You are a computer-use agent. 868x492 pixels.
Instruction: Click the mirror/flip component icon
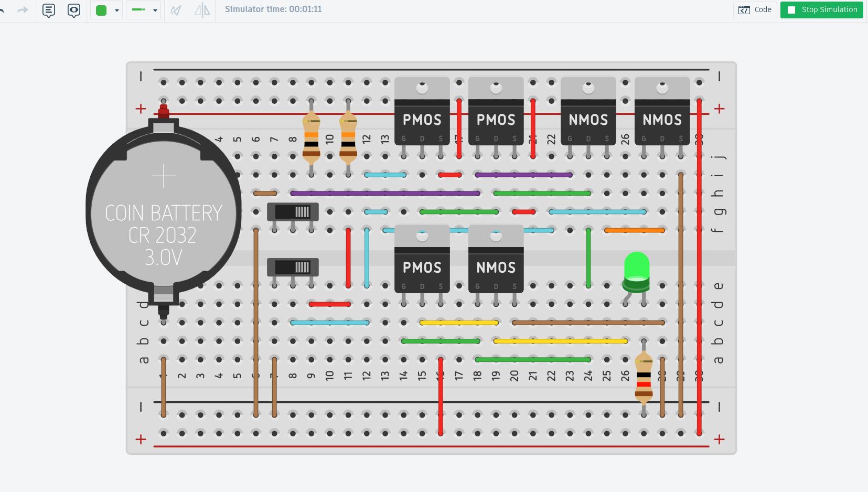202,10
